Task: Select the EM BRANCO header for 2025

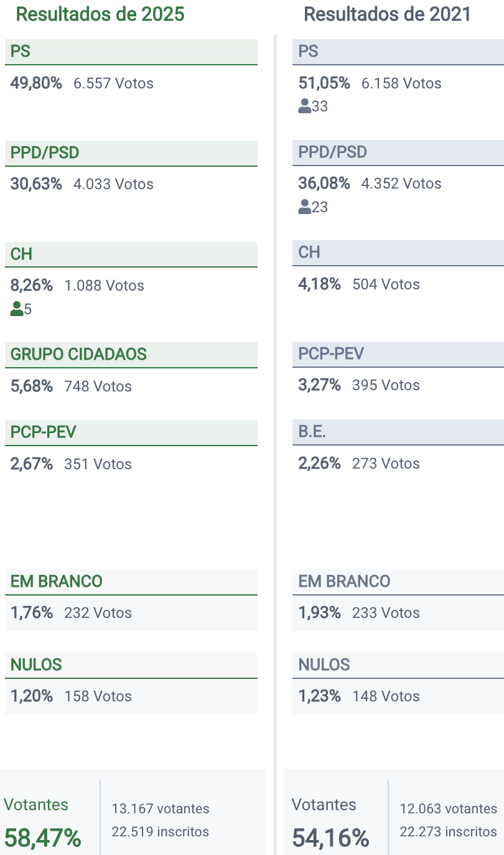Action: click(57, 582)
